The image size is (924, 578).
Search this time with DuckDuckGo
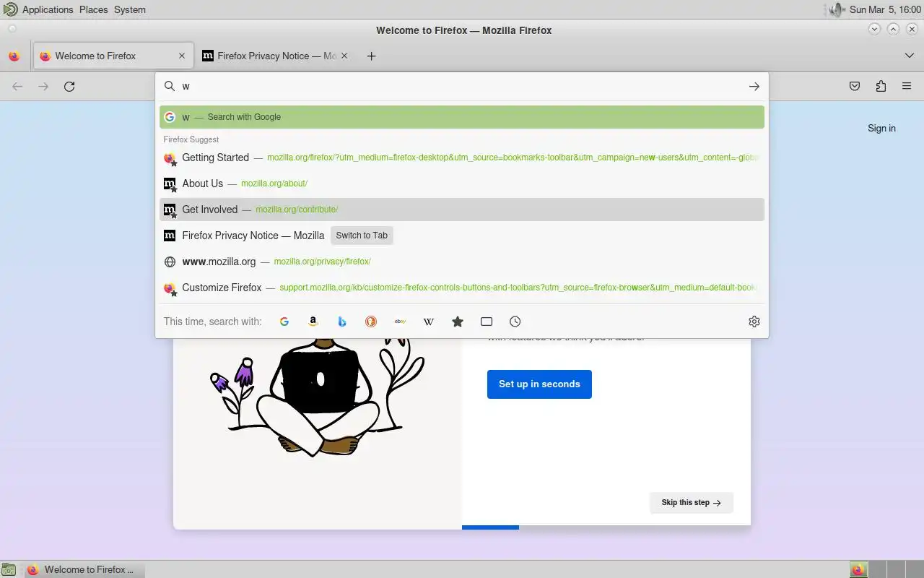(371, 322)
